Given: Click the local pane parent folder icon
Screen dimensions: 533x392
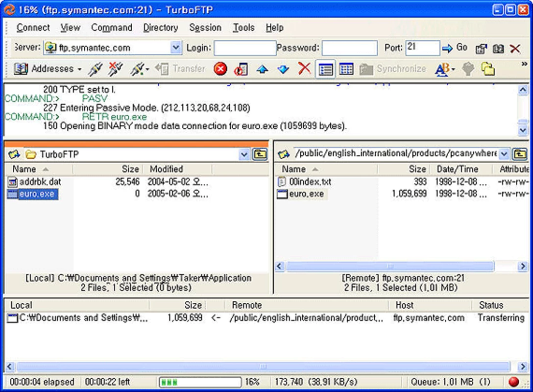Looking at the screenshot, I should 260,155.
